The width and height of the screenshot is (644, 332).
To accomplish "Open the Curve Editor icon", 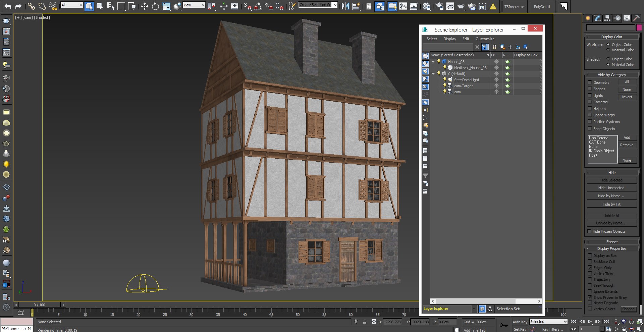I will coord(403,6).
